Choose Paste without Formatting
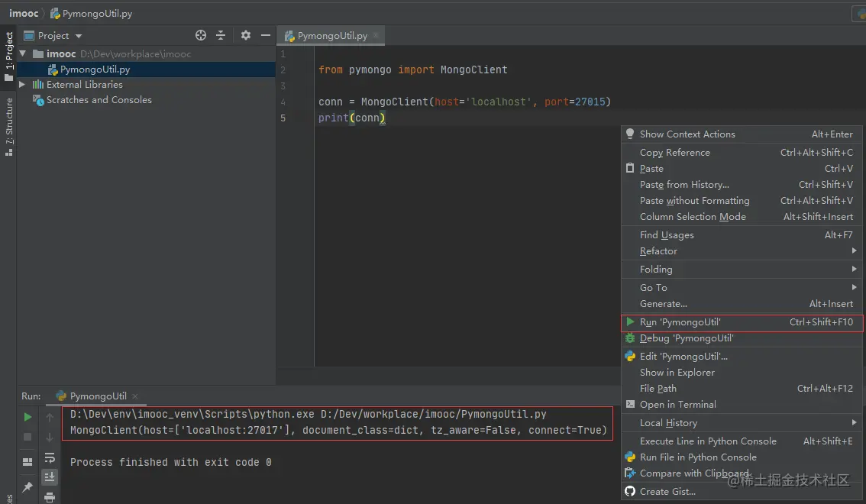Viewport: 866px width, 504px height. (742, 200)
